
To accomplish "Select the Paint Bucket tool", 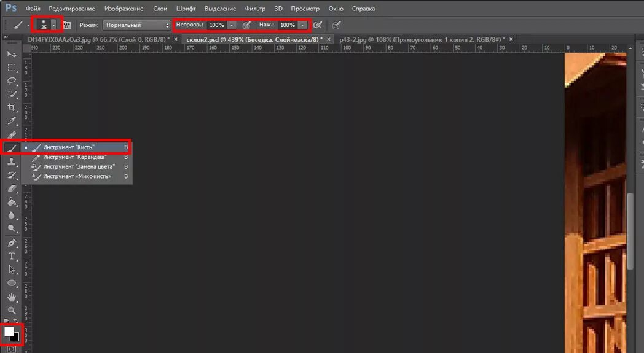I will point(12,202).
